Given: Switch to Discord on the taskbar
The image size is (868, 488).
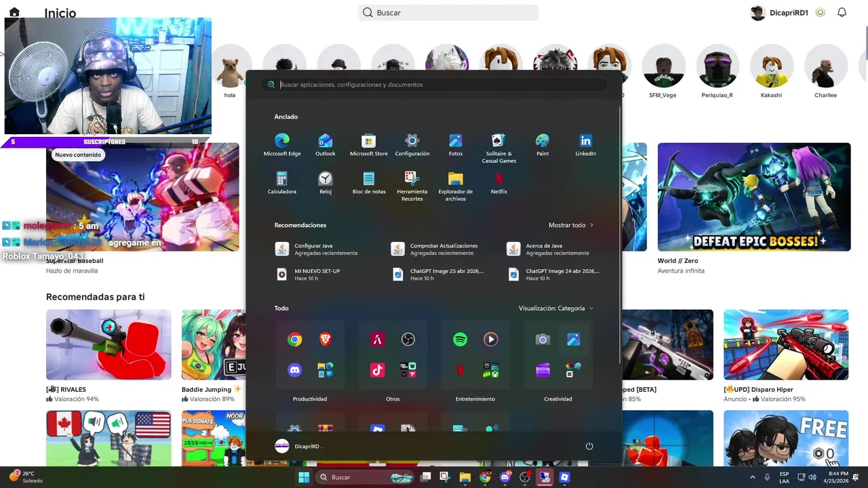Looking at the screenshot, I should [x=505, y=477].
